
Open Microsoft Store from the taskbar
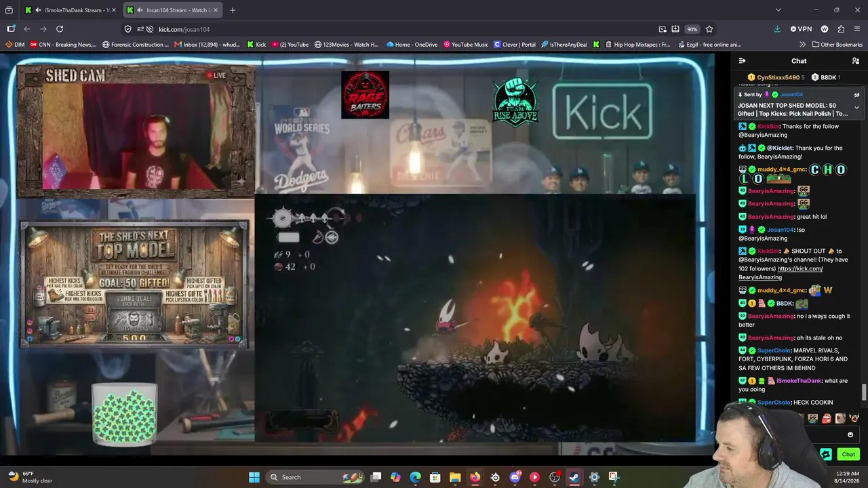point(435,477)
